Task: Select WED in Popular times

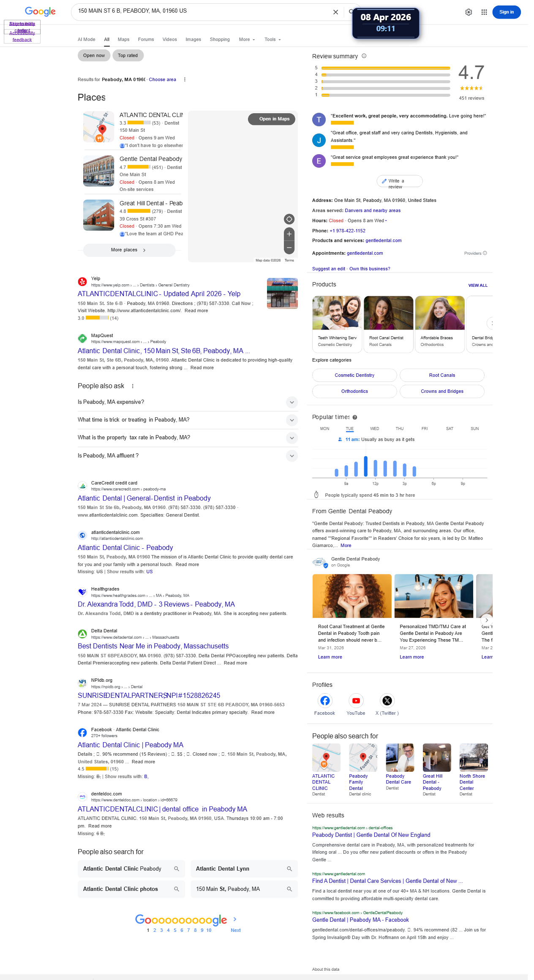Action: [375, 429]
